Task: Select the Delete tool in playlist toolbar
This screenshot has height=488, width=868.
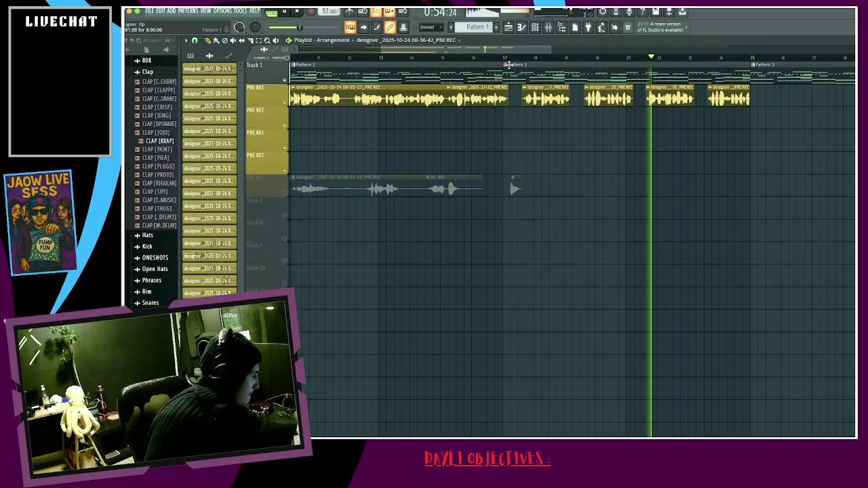Action: click(224, 40)
